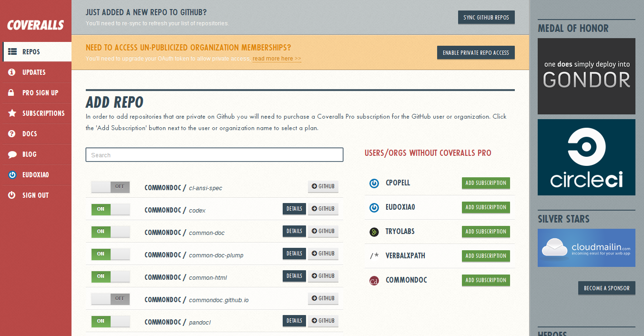Open the Subscriptions menu item
This screenshot has height=336, width=644.
point(36,113)
